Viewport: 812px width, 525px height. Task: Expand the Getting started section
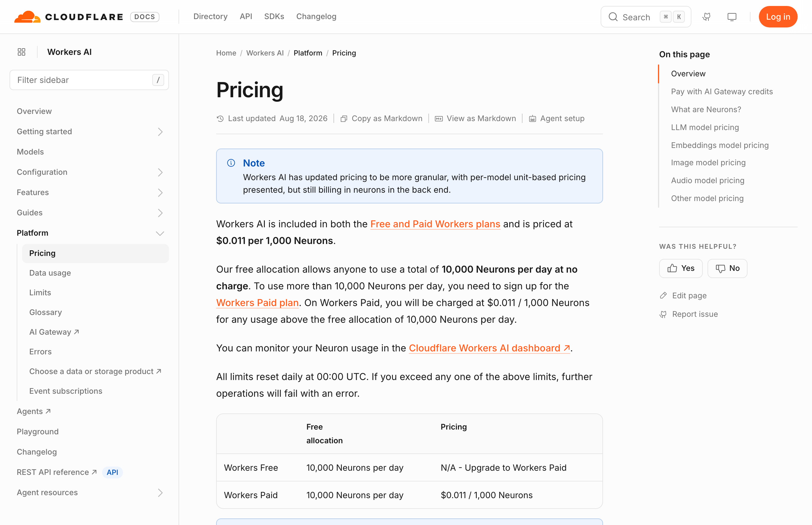(160, 132)
